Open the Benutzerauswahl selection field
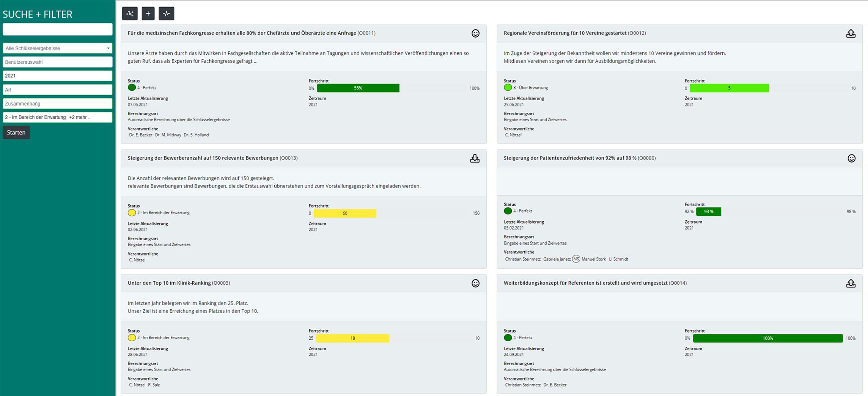Screen dimensions: 868x396 (x=58, y=62)
